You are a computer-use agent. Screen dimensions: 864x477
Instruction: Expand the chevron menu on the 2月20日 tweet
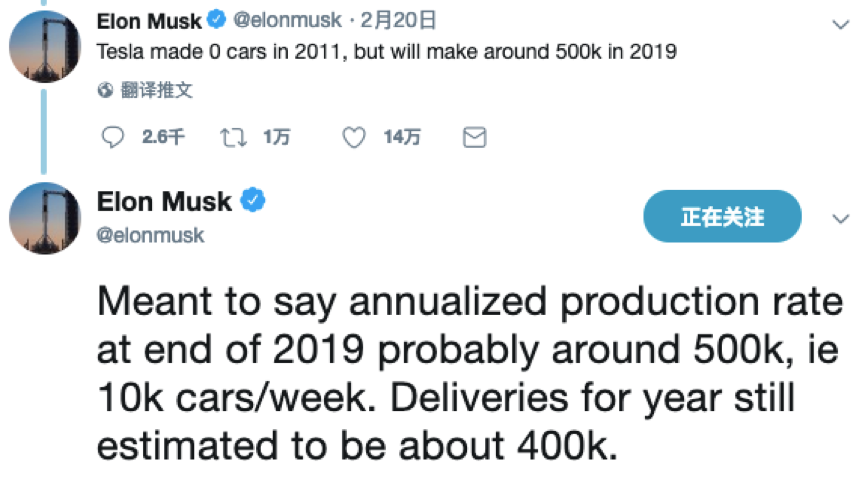point(840,24)
